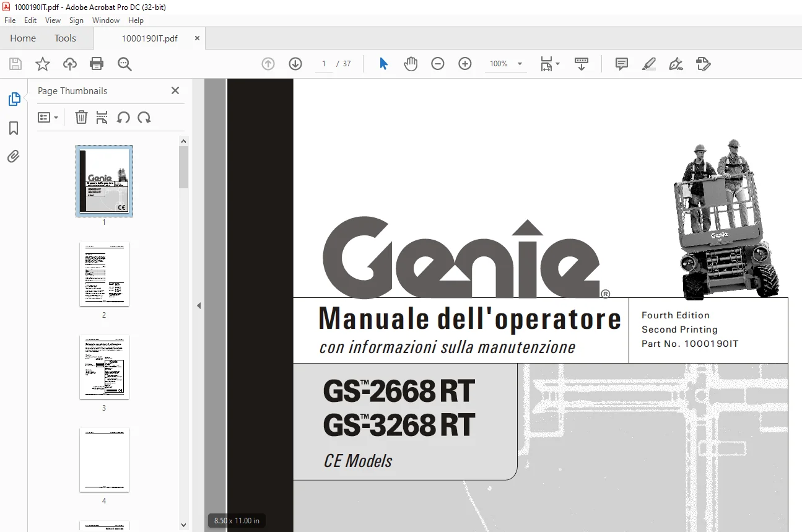Click the thumbnails scrollbar down arrow
The height and width of the screenshot is (532, 802).
click(183, 525)
